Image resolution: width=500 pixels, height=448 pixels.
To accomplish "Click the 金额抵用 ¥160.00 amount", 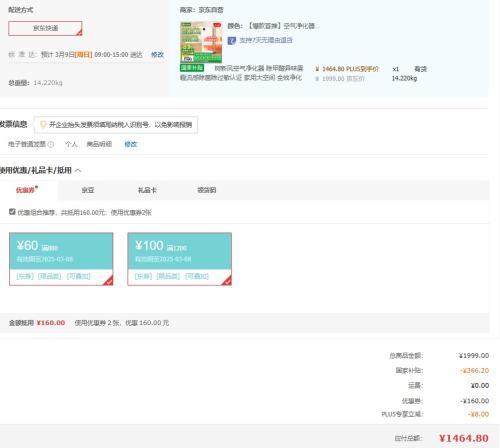I will click(x=51, y=323).
